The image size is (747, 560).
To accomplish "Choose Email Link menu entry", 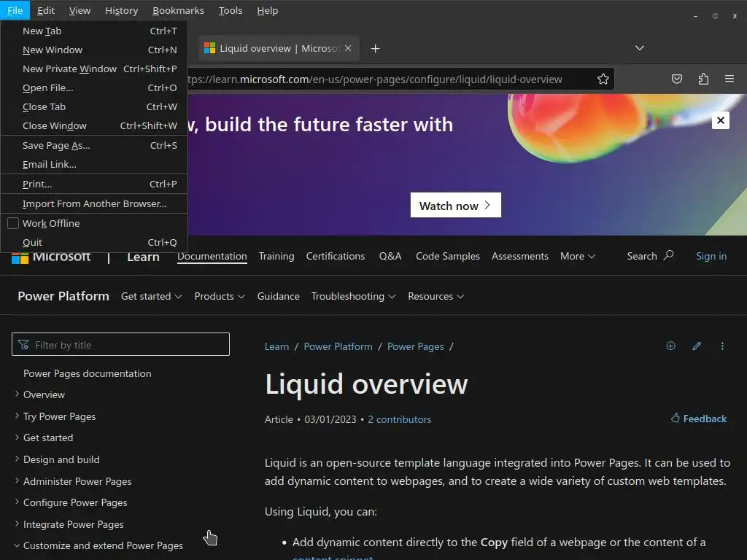I will click(94, 165).
